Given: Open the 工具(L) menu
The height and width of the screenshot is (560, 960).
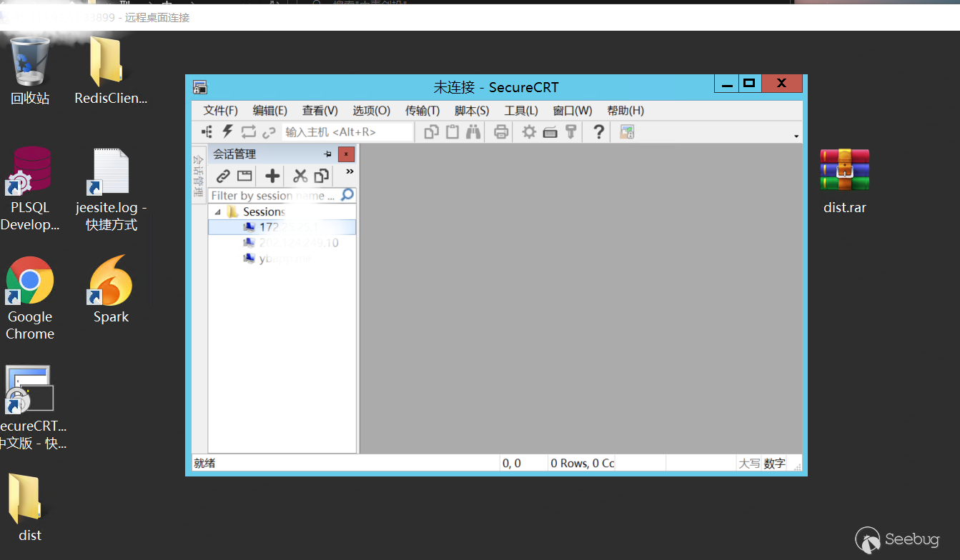Looking at the screenshot, I should tap(521, 111).
